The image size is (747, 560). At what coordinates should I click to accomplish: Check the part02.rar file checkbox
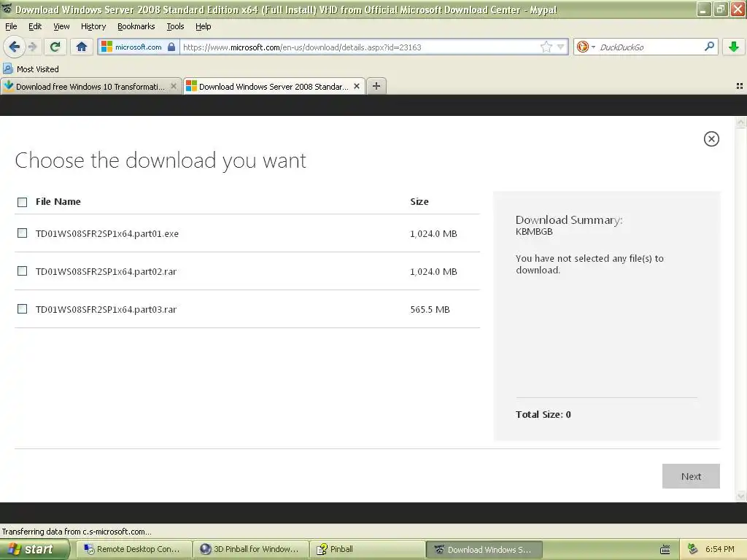[22, 271]
